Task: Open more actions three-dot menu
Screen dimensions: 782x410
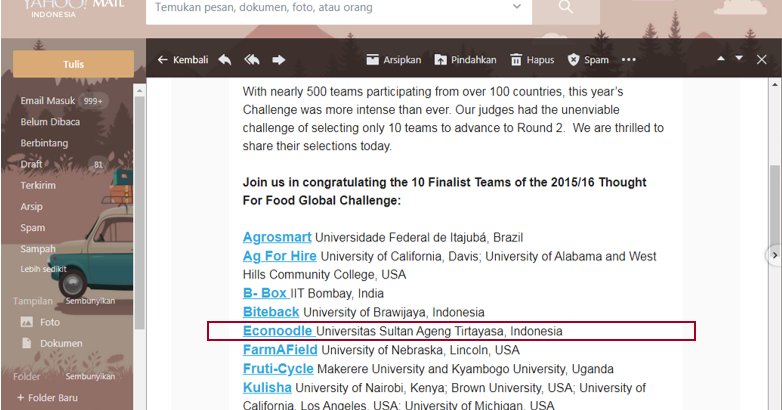Action: [628, 60]
